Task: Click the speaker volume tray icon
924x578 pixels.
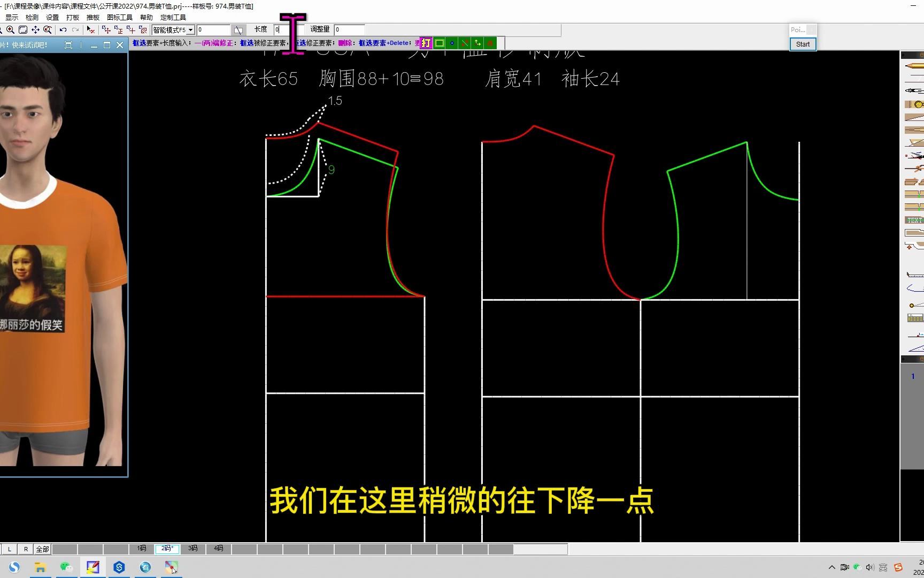Action: (869, 567)
